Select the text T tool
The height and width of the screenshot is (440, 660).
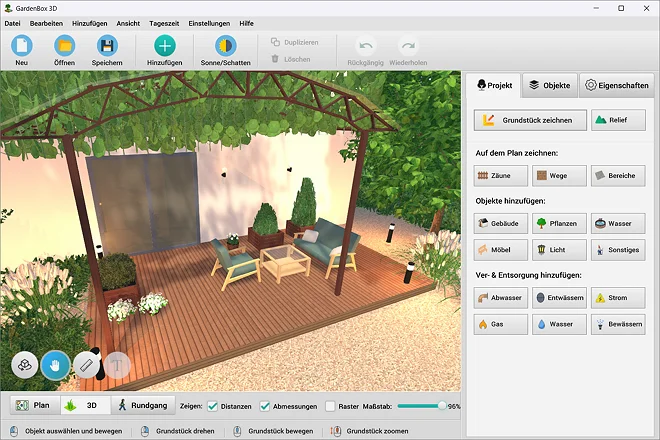point(117,365)
